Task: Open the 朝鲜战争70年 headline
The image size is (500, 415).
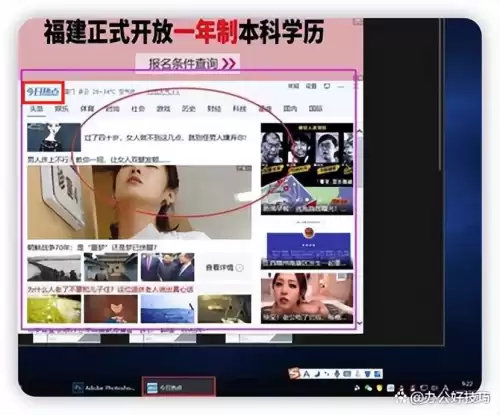Action: click(x=92, y=248)
